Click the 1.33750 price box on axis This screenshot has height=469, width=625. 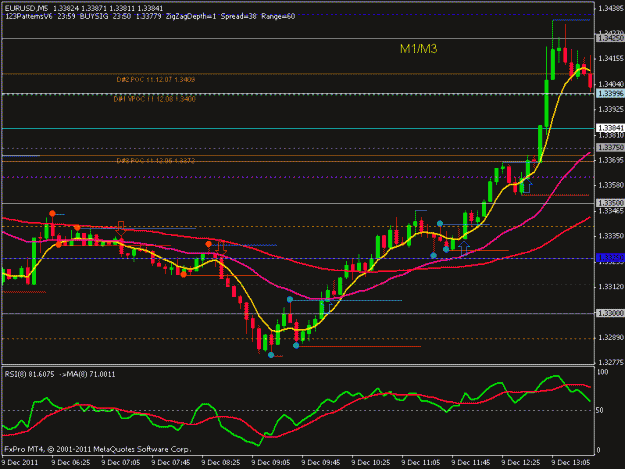click(610, 147)
